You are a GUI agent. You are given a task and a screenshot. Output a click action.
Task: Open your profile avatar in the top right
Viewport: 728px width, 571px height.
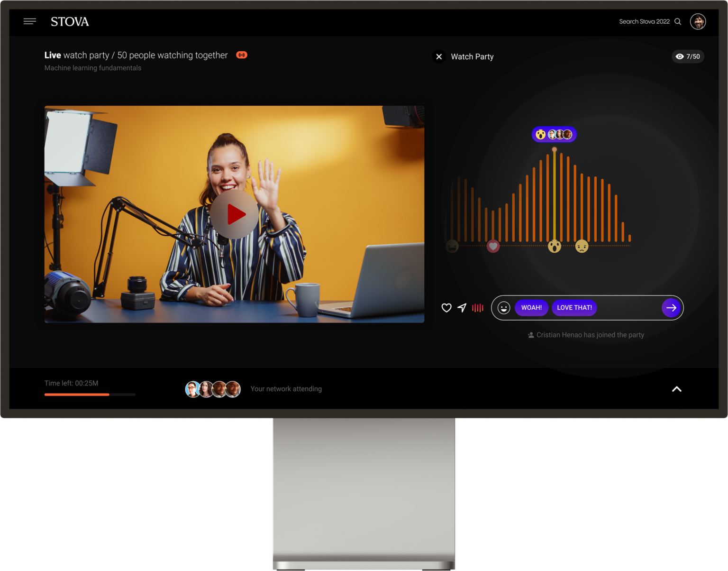[x=698, y=21]
